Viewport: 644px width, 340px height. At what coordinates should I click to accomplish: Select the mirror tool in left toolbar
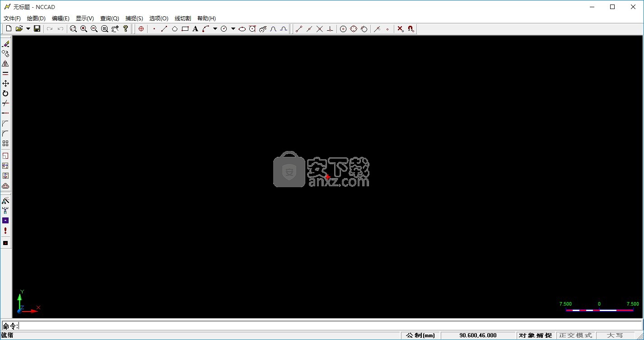pyautogui.click(x=5, y=64)
